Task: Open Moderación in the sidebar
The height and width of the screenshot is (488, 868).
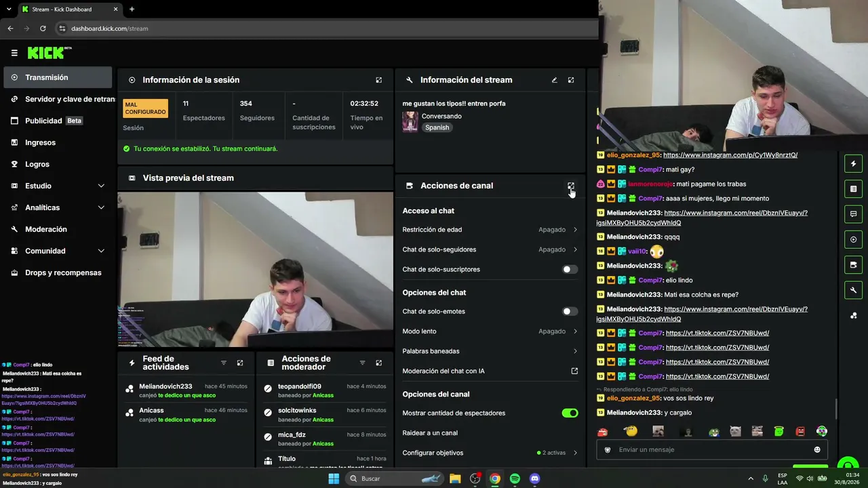Action: tap(58, 229)
